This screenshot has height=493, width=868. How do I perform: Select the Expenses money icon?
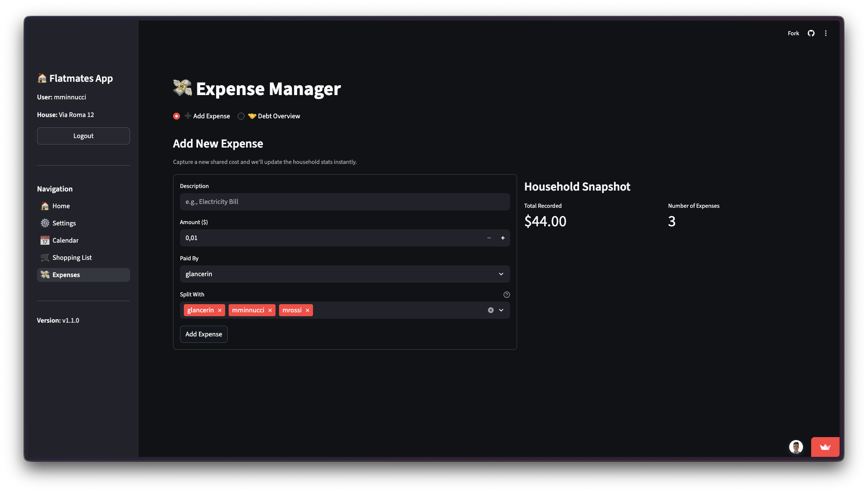coord(45,274)
